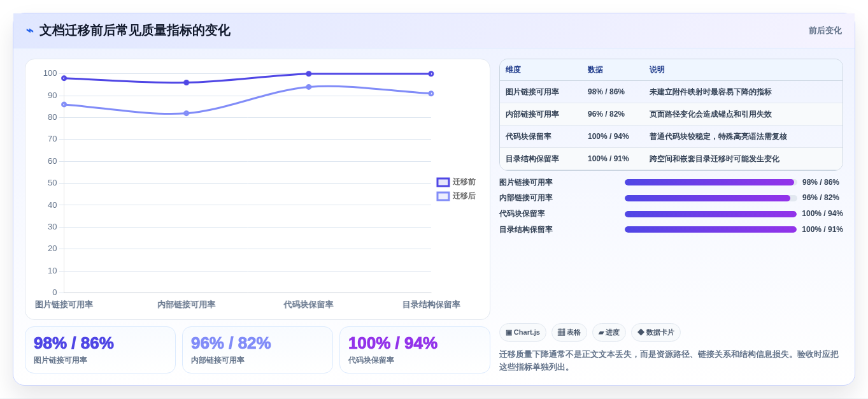Screen dimensions: 868x399
Task: Toggle the 迁移后 legend entry
Action: [456, 196]
